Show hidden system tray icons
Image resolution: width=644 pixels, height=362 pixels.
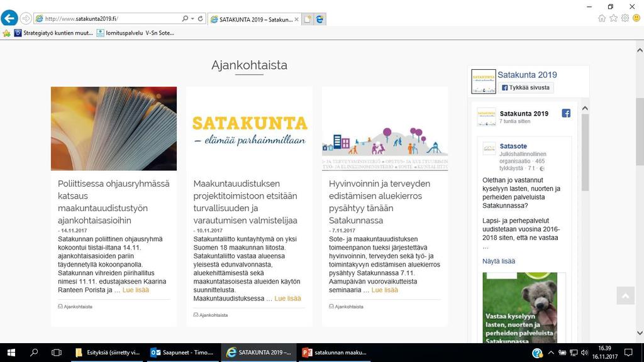click(551, 353)
